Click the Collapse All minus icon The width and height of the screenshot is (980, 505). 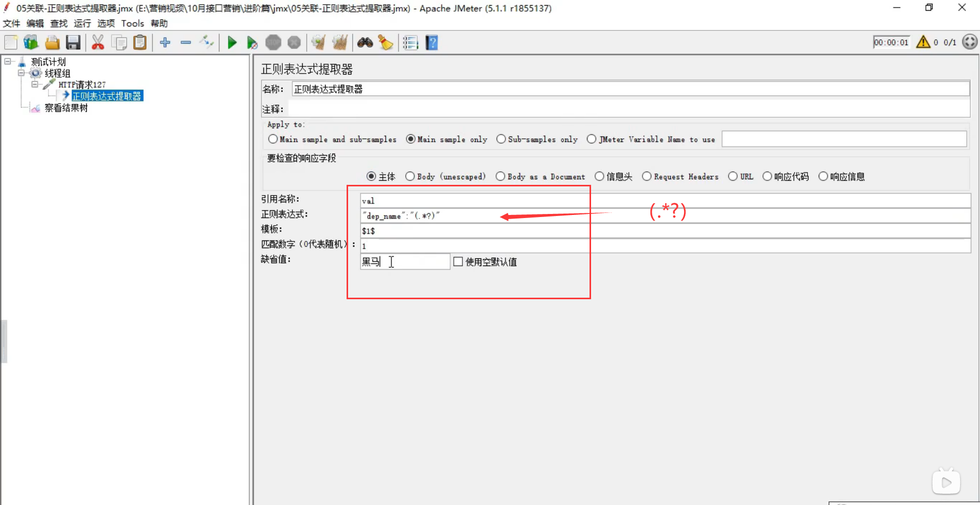coord(186,42)
